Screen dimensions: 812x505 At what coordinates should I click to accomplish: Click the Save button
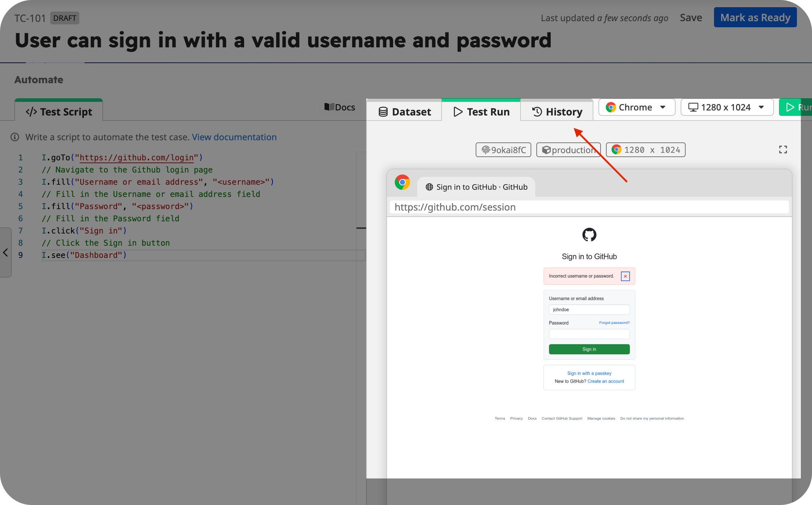(x=691, y=18)
